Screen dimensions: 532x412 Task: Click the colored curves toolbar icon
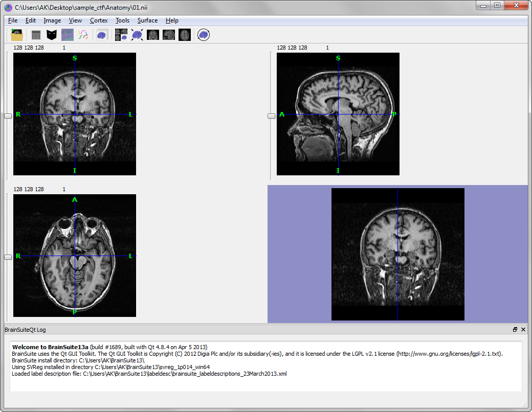83,35
